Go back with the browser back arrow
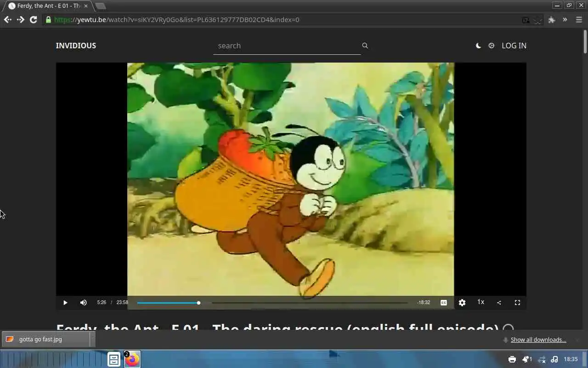 [x=7, y=19]
